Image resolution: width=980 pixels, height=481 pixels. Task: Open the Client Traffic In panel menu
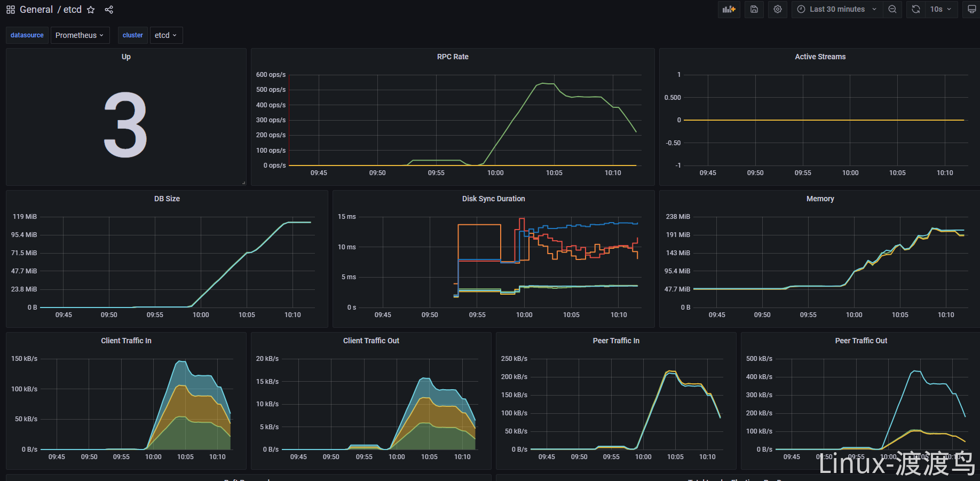(x=126, y=341)
